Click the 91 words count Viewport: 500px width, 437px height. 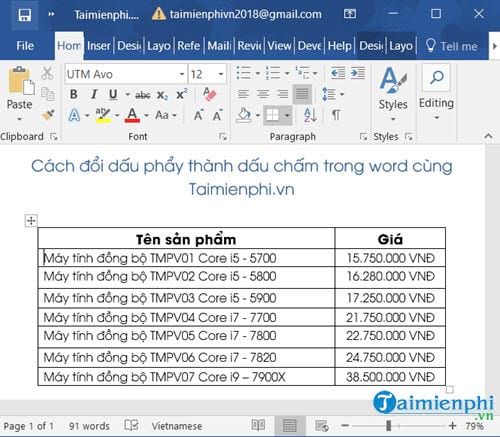tap(89, 426)
